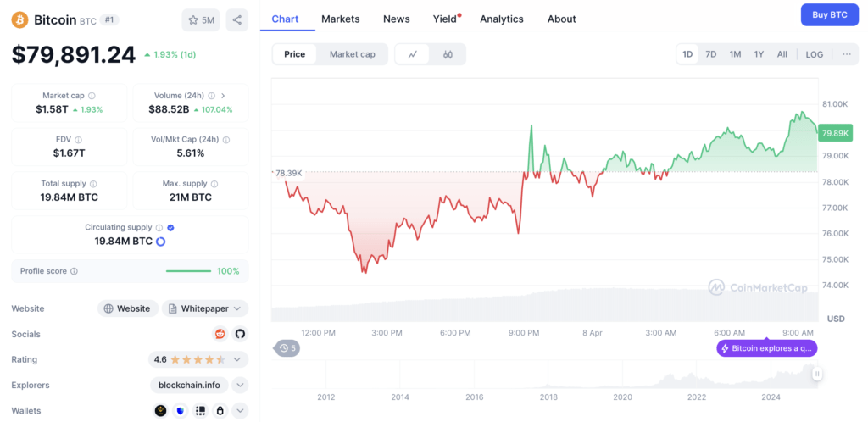Click the $1.67T FDV value
868x422 pixels.
(x=70, y=153)
